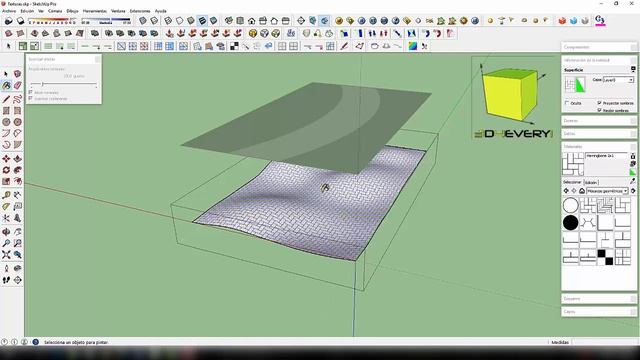The height and width of the screenshot is (360, 640).
Task: Click the details arrow icon right of material list
Action: point(633,191)
